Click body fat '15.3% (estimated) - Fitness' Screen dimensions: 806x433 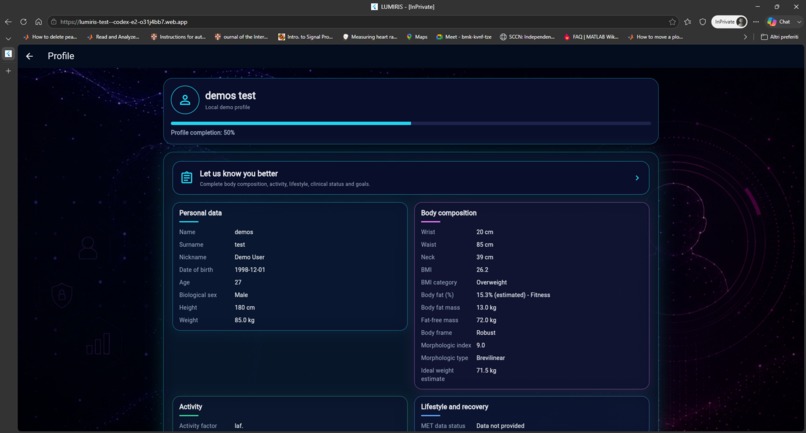coord(513,295)
